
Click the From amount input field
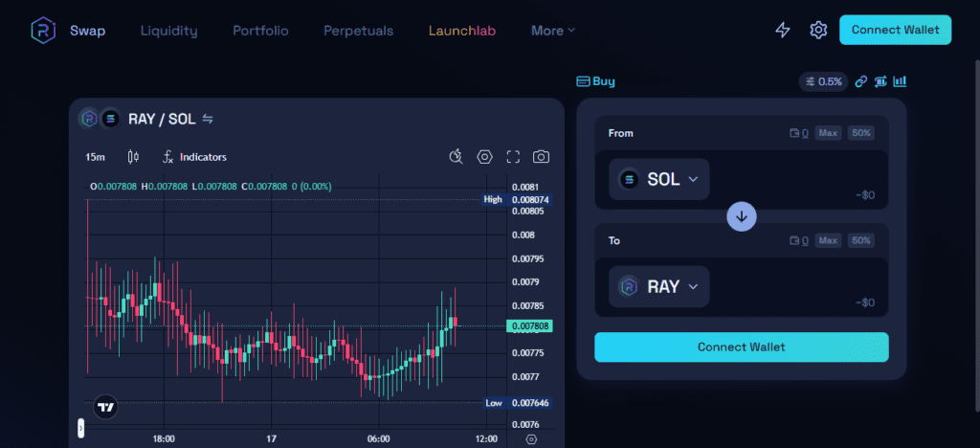[797, 179]
